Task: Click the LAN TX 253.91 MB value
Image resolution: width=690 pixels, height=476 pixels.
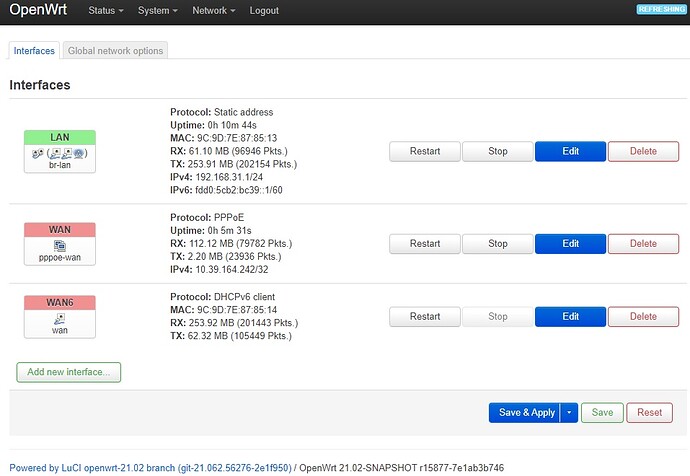Action: coord(242,165)
